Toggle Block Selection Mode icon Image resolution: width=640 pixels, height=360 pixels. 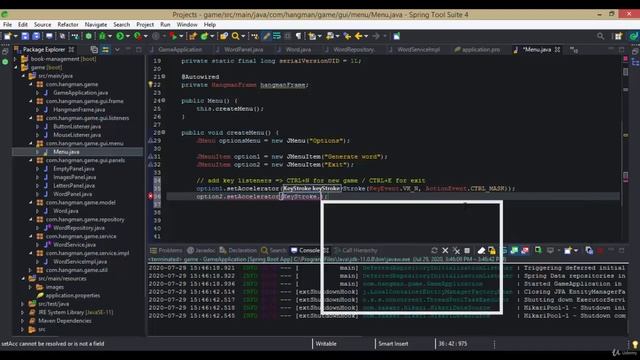[x=288, y=36]
